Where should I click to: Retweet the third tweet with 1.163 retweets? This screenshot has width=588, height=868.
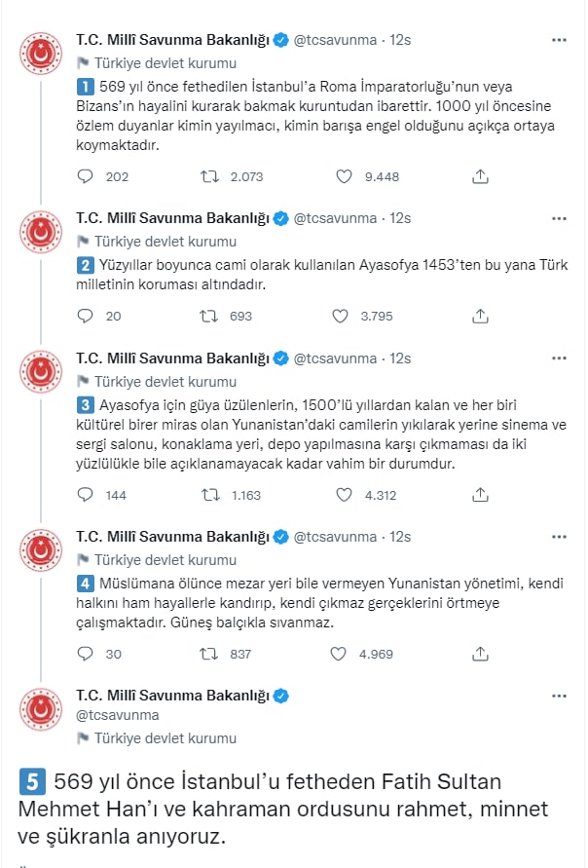(x=210, y=494)
